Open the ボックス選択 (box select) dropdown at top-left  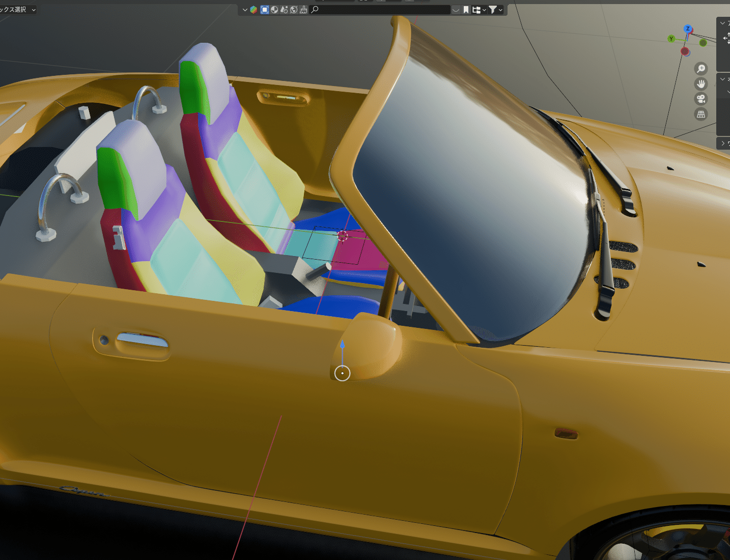[x=18, y=10]
